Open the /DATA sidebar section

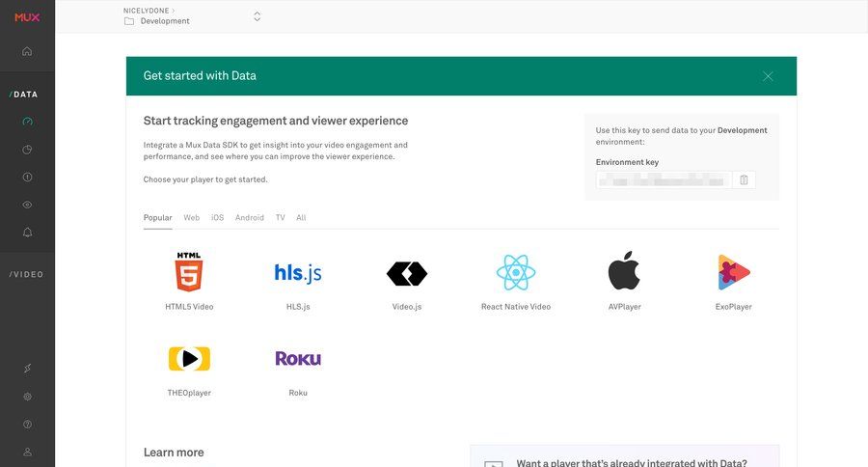tap(24, 95)
